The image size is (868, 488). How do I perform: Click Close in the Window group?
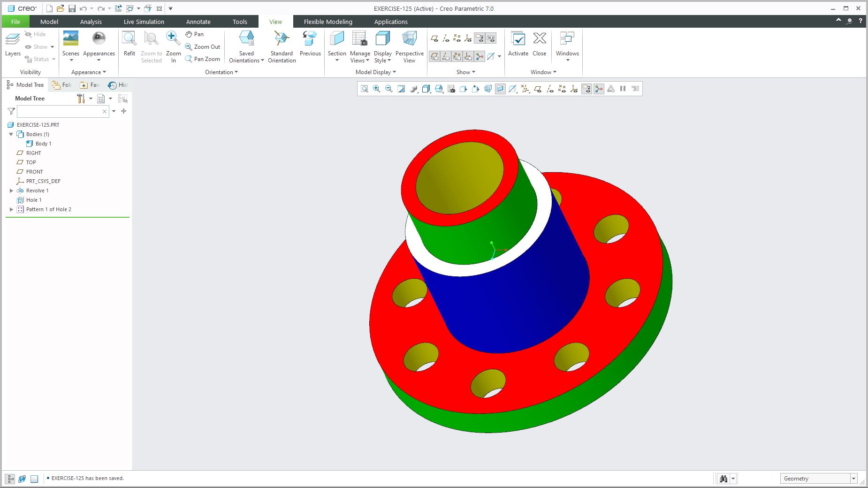coord(540,44)
